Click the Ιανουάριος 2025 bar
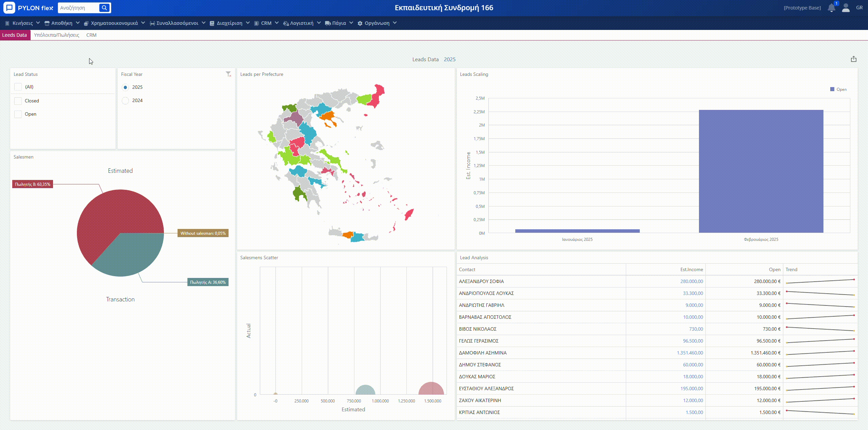Viewport: 868px width, 430px height. point(577,231)
